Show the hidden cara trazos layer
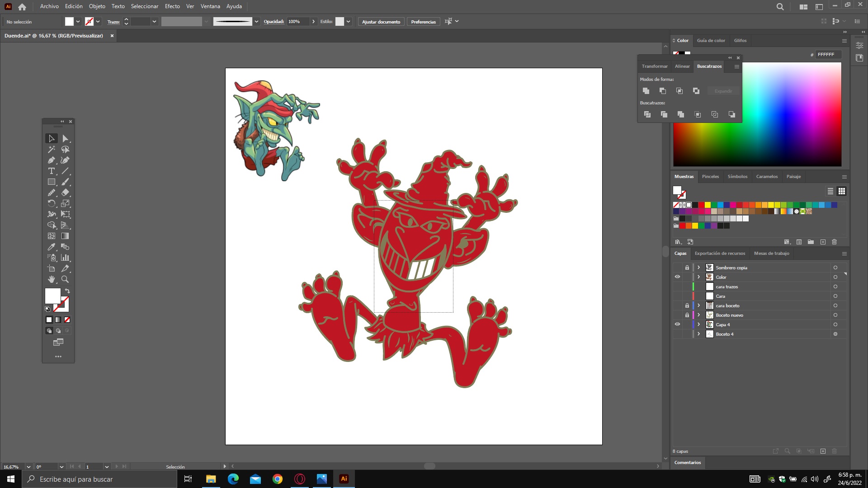The height and width of the screenshot is (488, 868). (677, 286)
